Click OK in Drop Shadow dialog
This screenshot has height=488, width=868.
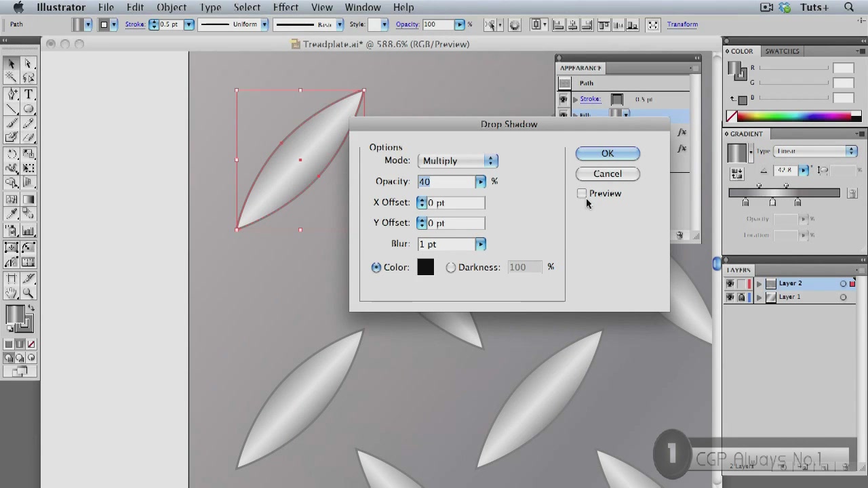pyautogui.click(x=608, y=154)
